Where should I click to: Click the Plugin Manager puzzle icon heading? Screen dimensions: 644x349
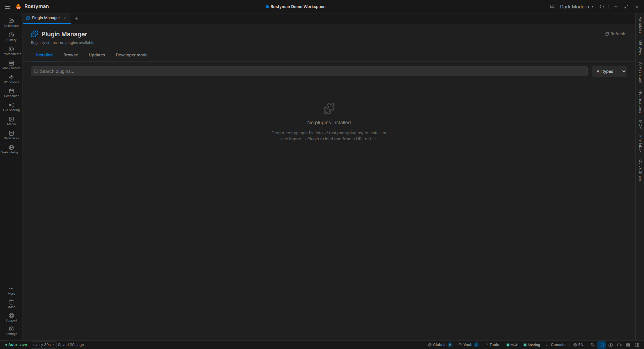click(35, 34)
